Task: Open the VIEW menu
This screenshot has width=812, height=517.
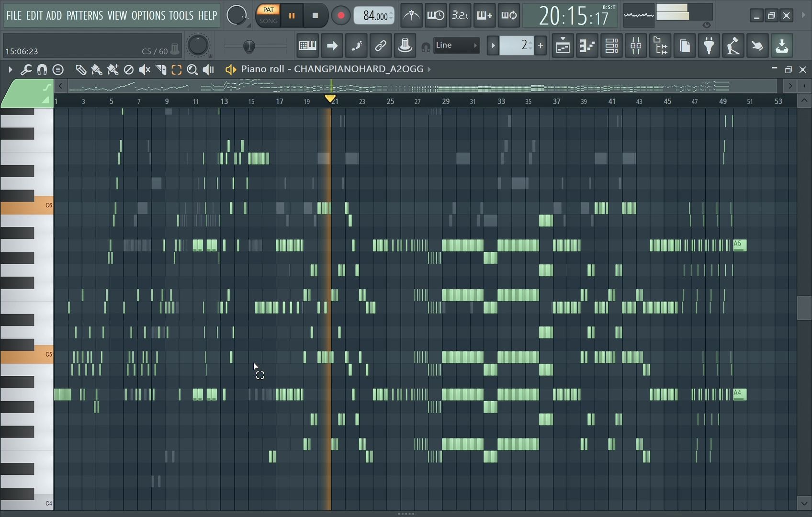Action: [x=117, y=15]
